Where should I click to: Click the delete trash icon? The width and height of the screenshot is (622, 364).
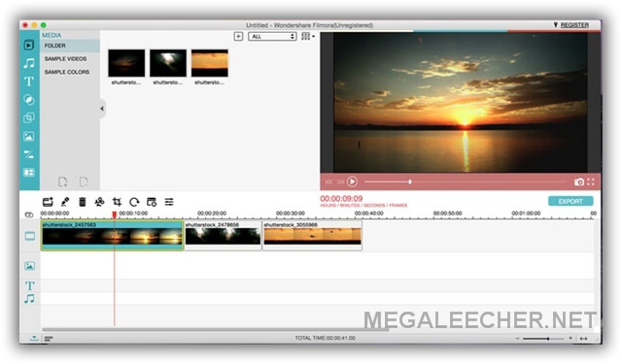82,202
